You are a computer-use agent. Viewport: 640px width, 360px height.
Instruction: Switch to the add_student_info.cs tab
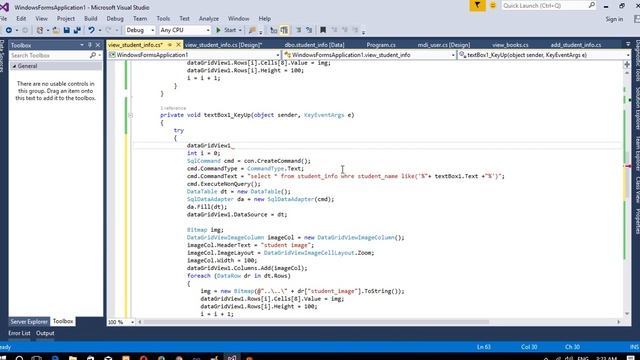point(576,45)
